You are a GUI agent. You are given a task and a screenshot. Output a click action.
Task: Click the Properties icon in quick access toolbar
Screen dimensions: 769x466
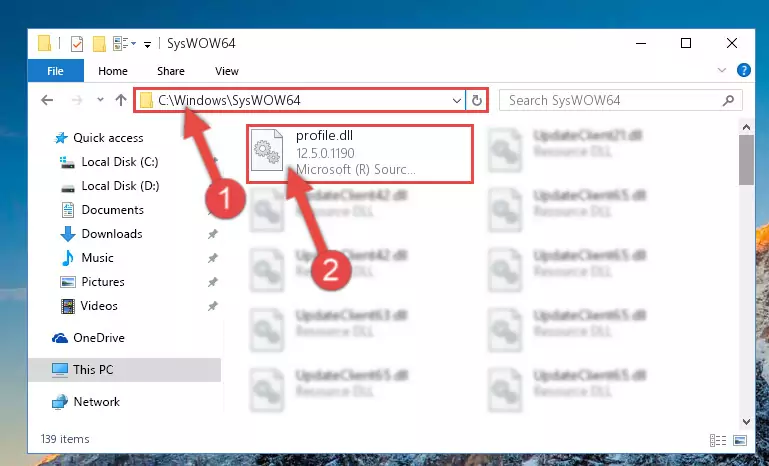(x=77, y=44)
